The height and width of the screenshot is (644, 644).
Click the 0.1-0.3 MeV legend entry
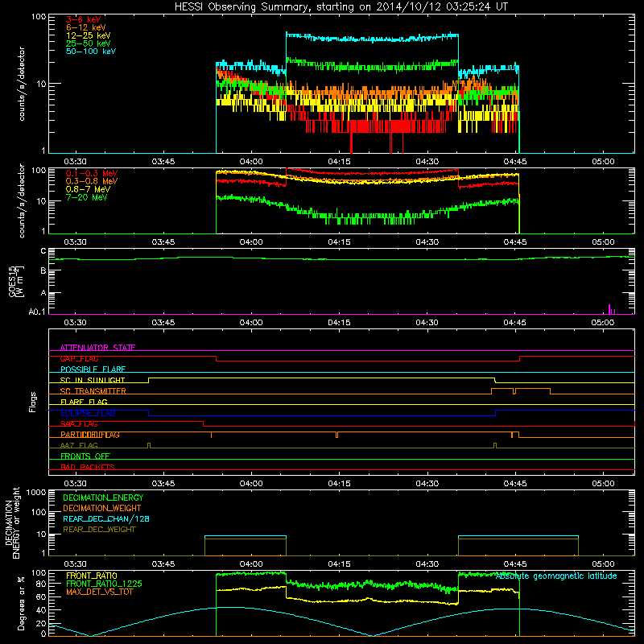92,173
